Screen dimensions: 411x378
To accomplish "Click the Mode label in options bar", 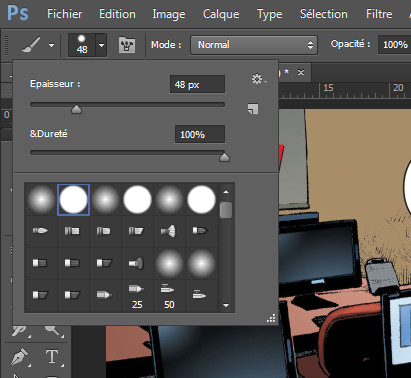I will click(166, 45).
